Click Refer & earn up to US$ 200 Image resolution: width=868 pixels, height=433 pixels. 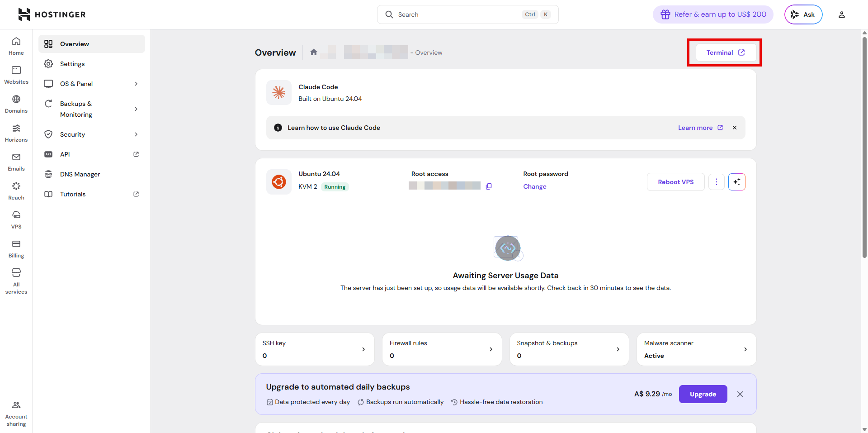(713, 14)
